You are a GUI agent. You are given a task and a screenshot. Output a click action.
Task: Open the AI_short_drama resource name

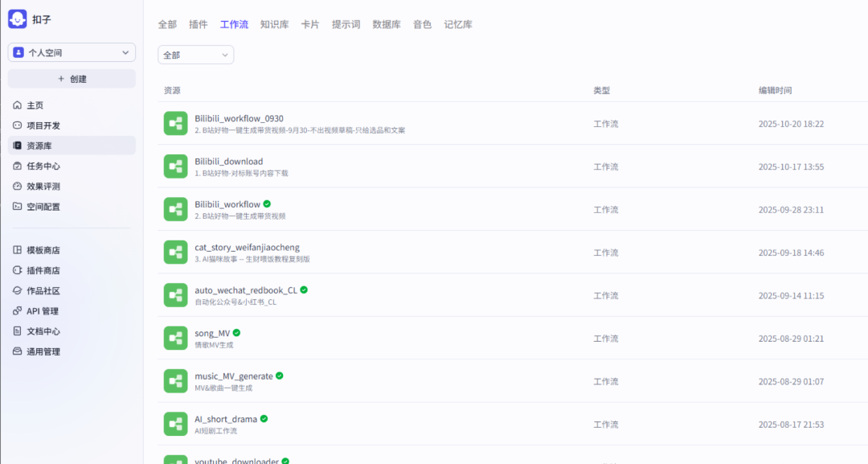pos(226,419)
